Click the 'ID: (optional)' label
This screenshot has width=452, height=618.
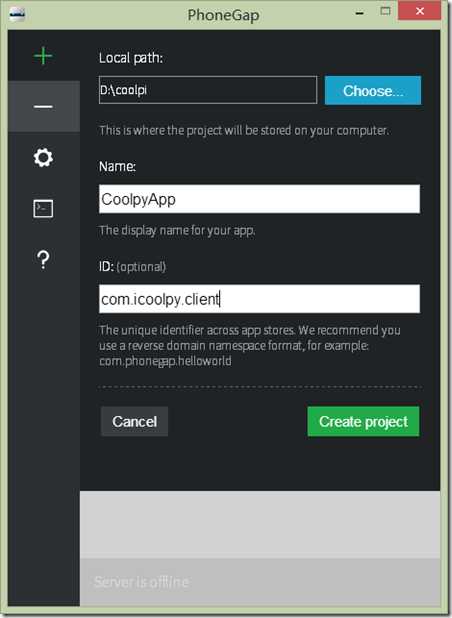click(x=132, y=266)
